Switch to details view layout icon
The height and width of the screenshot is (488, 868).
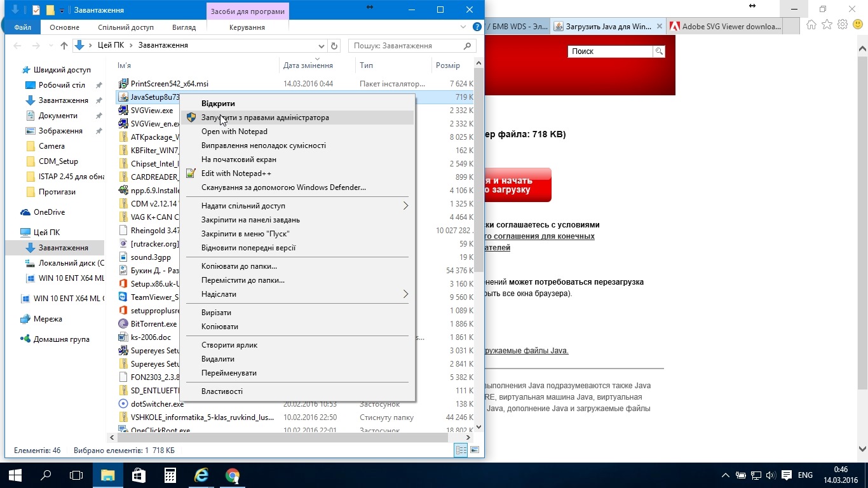[461, 450]
